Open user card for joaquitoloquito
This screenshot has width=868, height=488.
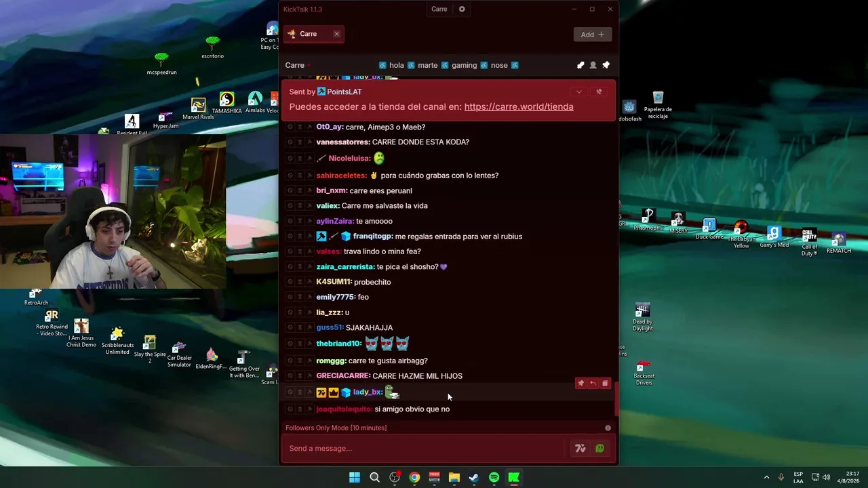[x=344, y=409]
